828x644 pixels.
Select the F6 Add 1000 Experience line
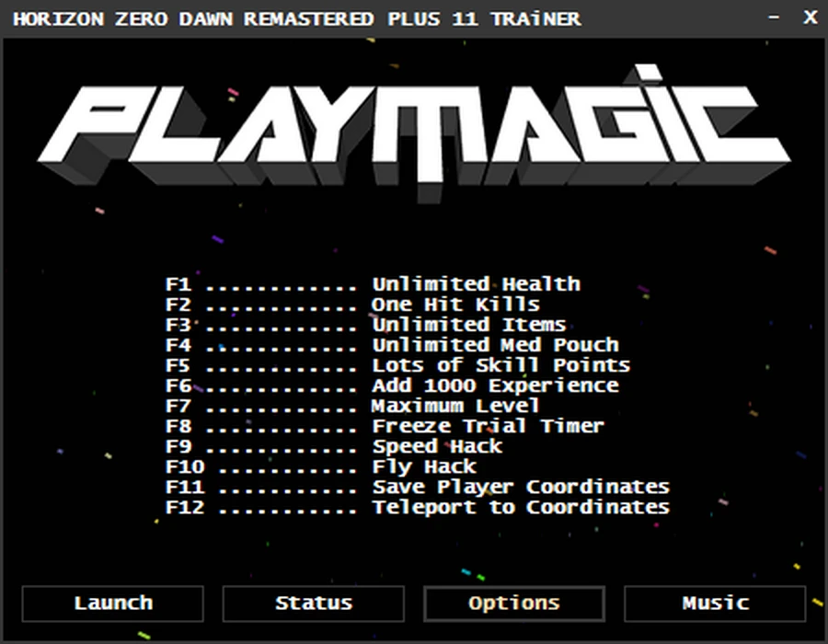point(392,385)
